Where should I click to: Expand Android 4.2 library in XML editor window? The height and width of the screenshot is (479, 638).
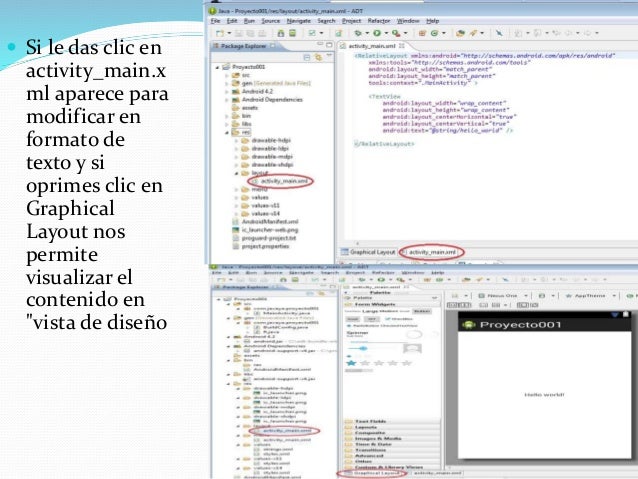(x=227, y=92)
